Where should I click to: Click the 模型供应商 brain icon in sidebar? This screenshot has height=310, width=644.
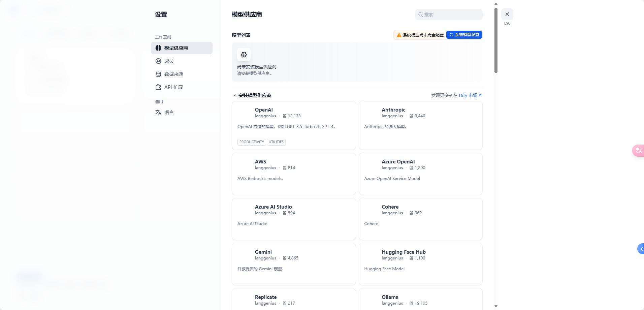158,48
